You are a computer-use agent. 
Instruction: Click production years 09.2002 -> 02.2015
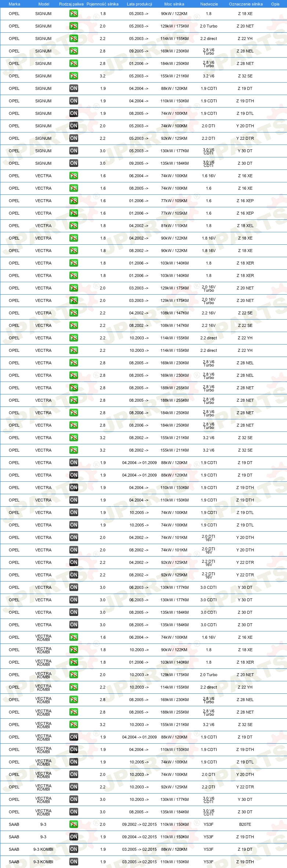tap(139, 824)
